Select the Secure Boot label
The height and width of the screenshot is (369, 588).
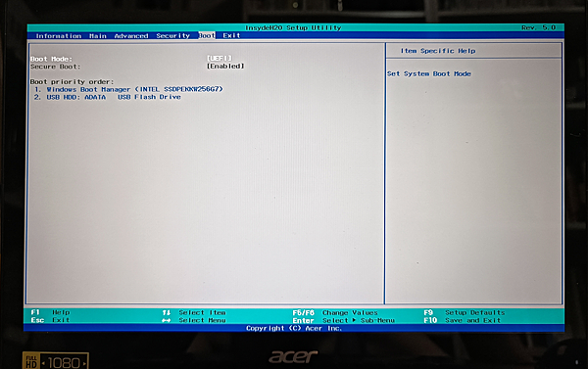point(56,67)
